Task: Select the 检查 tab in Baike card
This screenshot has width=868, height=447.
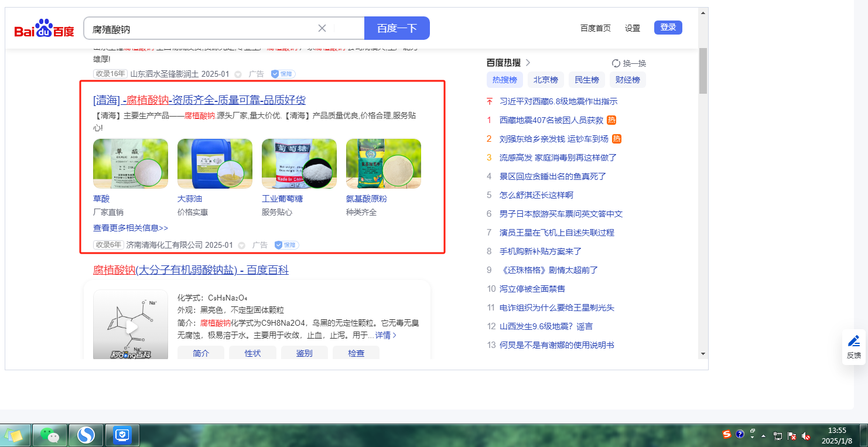Action: (x=356, y=353)
